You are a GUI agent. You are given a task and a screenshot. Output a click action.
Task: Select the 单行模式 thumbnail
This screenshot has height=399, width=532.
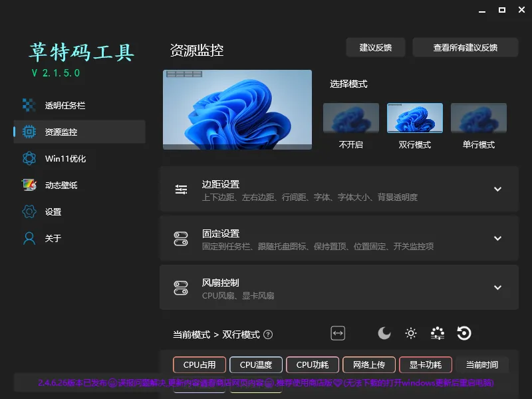click(478, 118)
